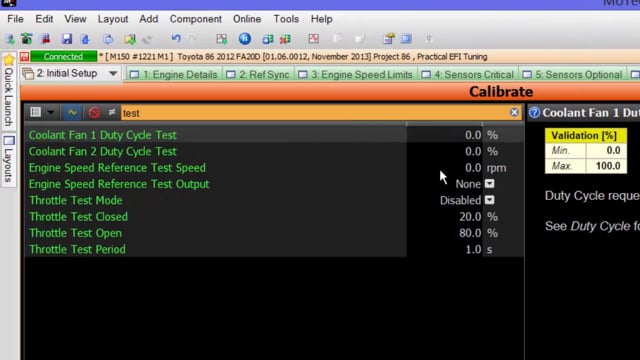Screen dimensions: 640x360
Task: Click the Connected status indicator
Action: [64, 57]
